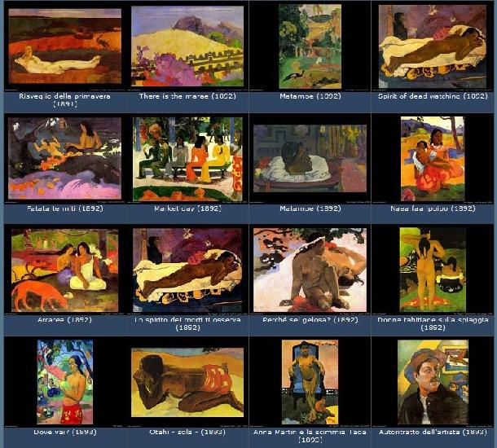This screenshot has height=448, width=497.
Task: Click the Dove vai? (1893) caption
Action: [x=65, y=432]
